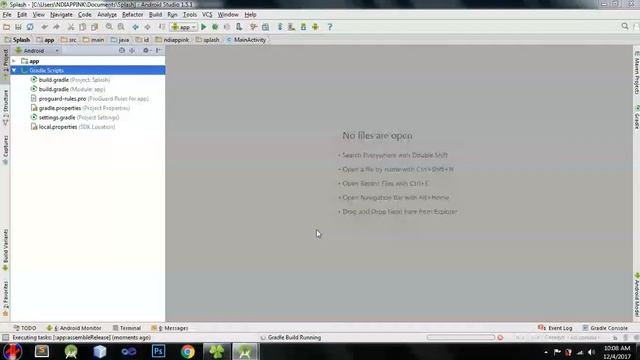Toggle the Structure side tool window
The image size is (640, 360).
[5, 107]
